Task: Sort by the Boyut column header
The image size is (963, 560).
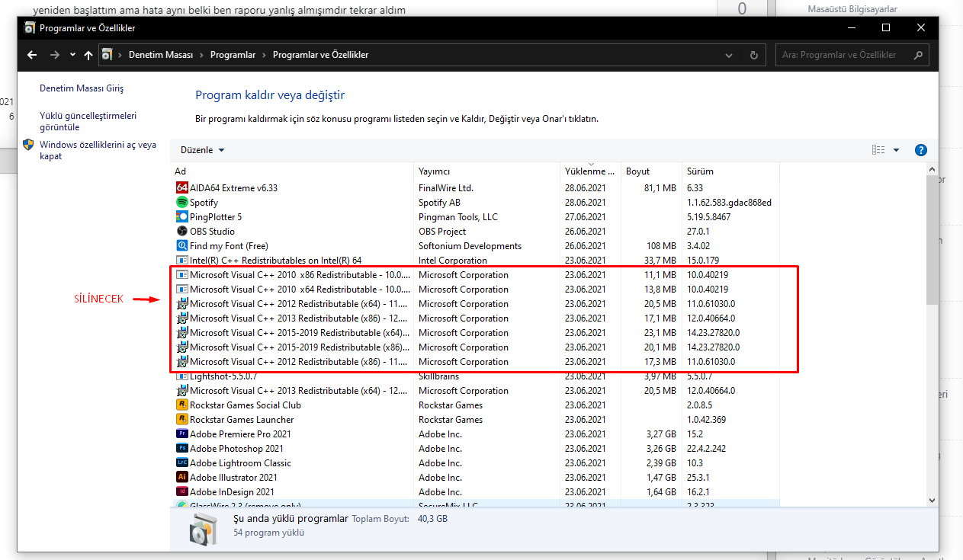Action: (x=651, y=171)
